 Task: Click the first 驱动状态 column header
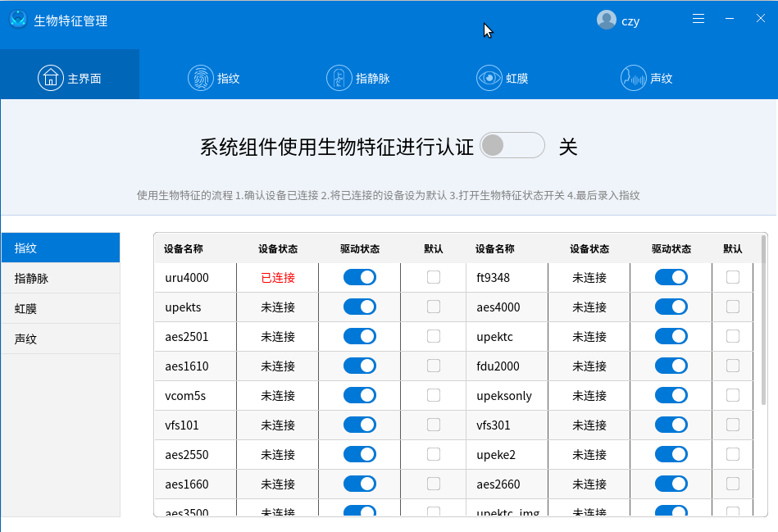point(360,248)
